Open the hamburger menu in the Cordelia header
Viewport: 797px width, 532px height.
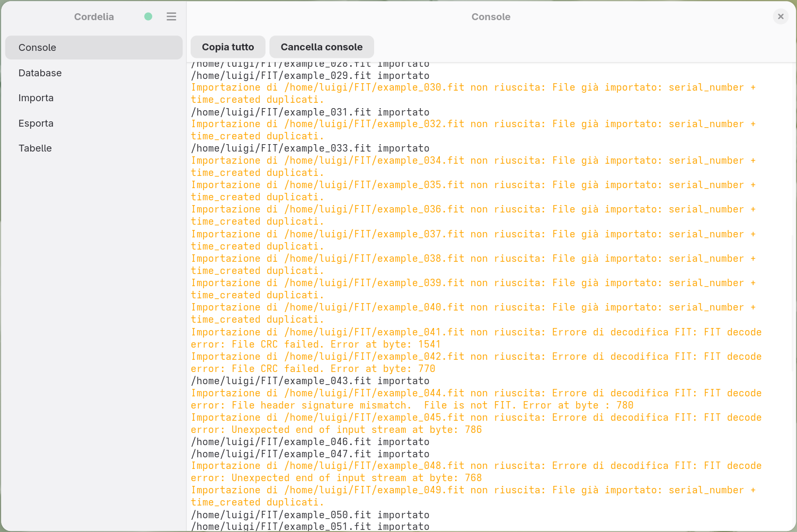[171, 16]
